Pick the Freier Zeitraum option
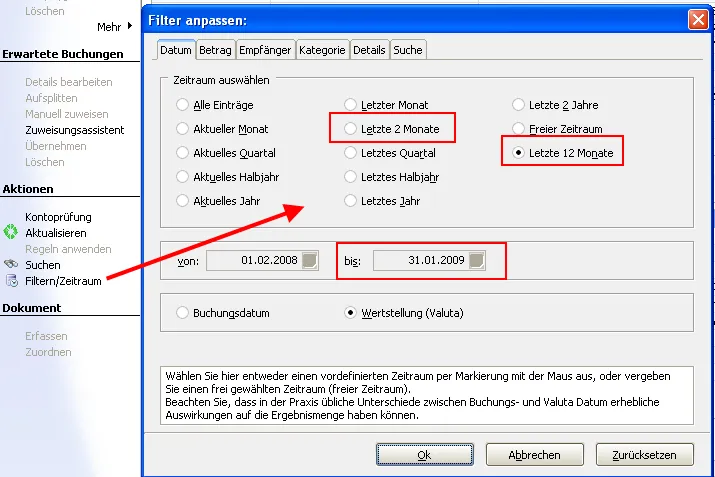This screenshot has height=477, width=715. point(518,129)
